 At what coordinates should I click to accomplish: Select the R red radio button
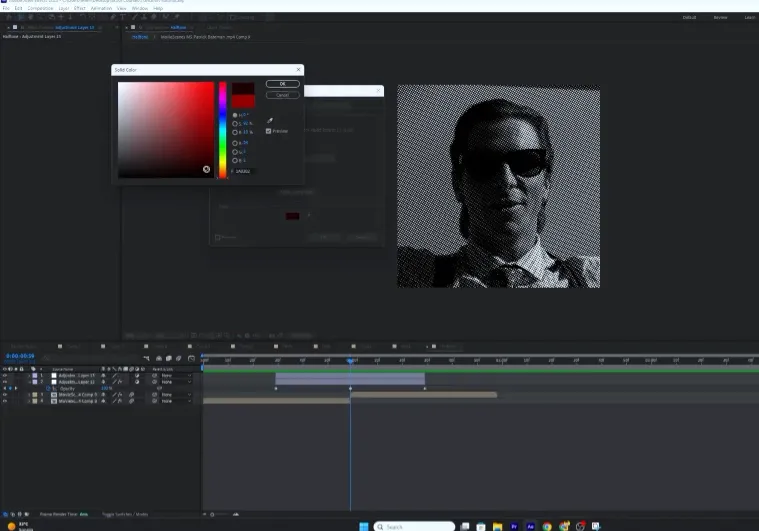click(x=235, y=143)
